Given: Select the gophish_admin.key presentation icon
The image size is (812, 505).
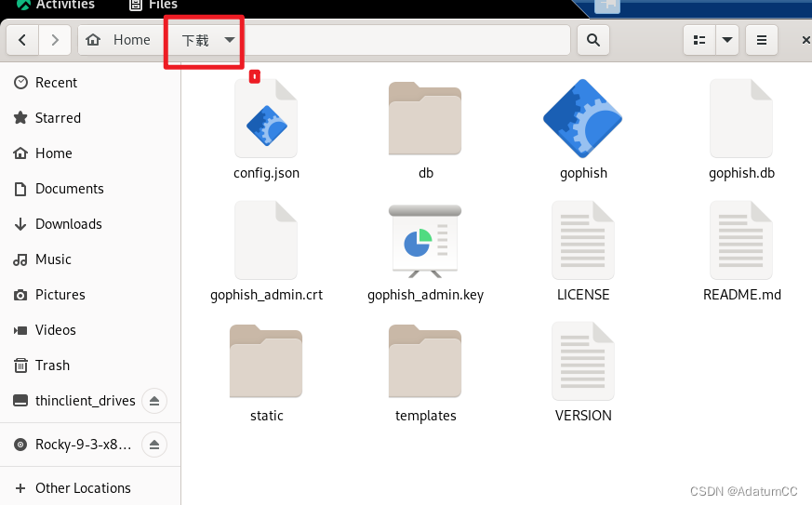Looking at the screenshot, I should (x=425, y=241).
